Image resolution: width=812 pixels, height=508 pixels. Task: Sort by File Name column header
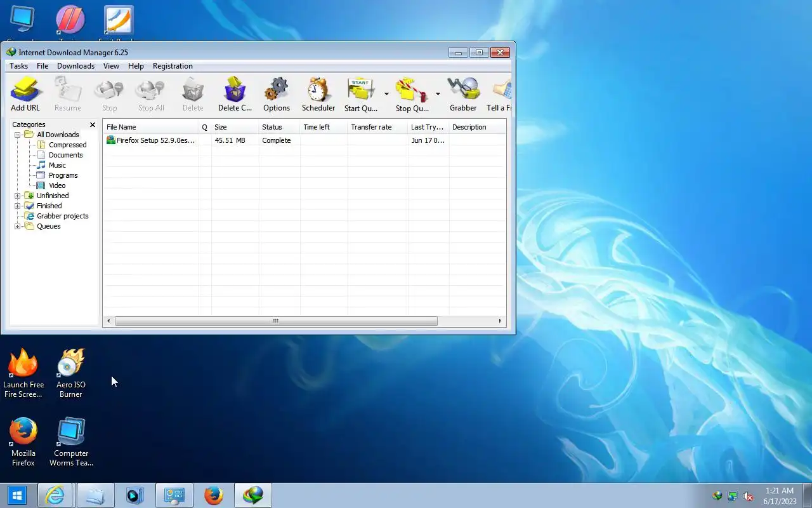tap(151, 127)
